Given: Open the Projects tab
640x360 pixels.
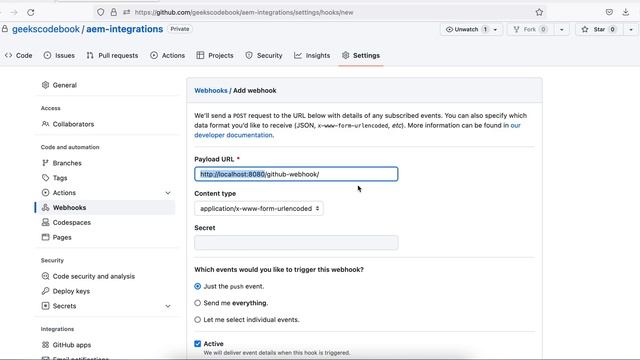Looking at the screenshot, I should tap(215, 55).
